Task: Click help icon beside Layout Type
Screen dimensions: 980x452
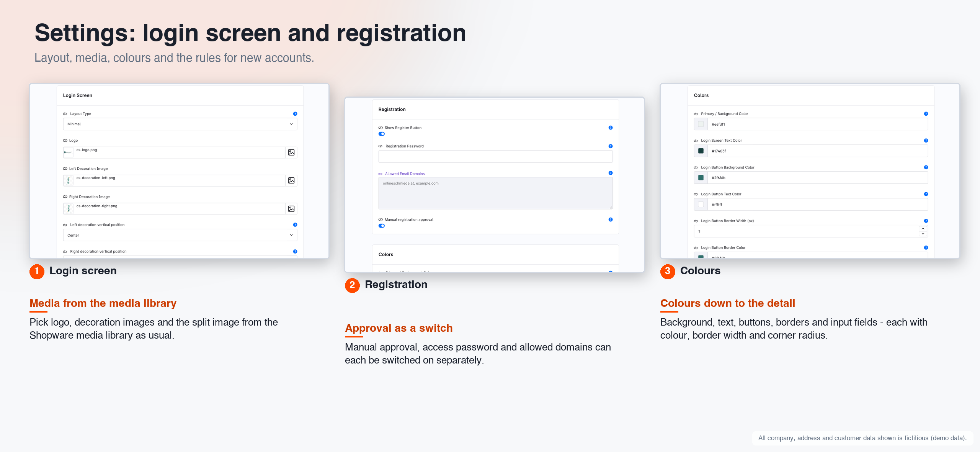Action: tap(295, 114)
